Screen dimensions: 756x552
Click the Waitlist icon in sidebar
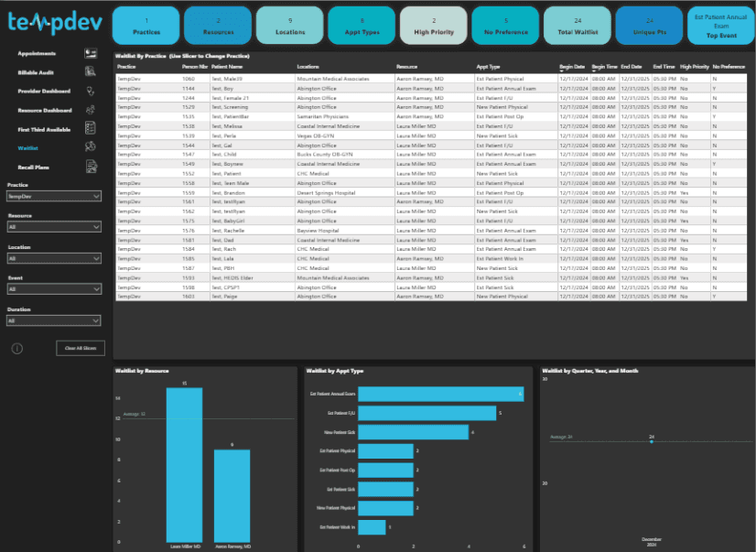coord(90,147)
